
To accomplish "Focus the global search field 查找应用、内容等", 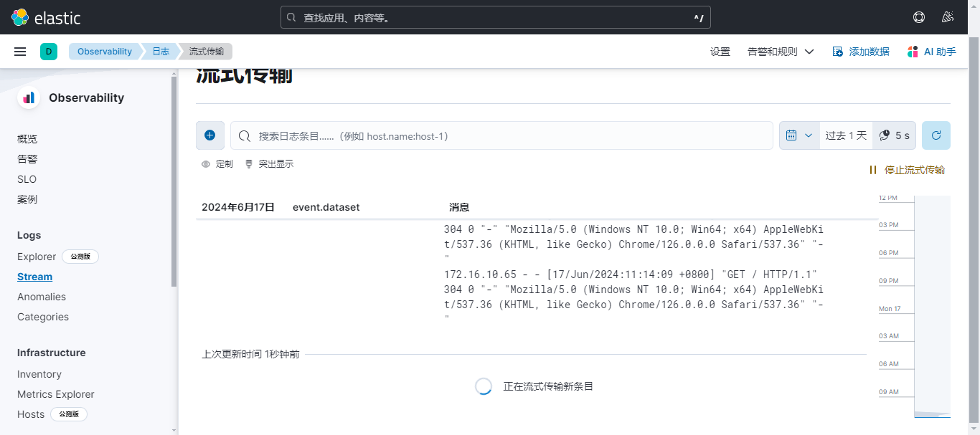I will [495, 17].
